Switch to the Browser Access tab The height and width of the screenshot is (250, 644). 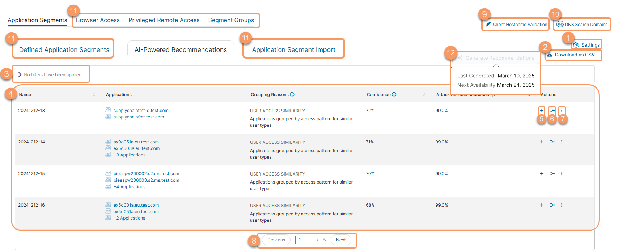pyautogui.click(x=98, y=20)
